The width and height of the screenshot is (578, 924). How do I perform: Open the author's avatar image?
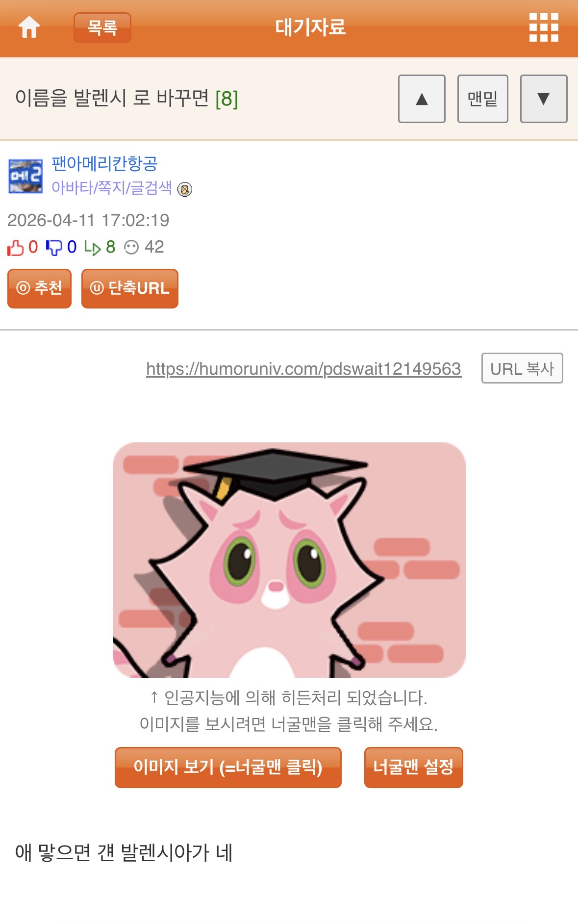click(x=25, y=176)
